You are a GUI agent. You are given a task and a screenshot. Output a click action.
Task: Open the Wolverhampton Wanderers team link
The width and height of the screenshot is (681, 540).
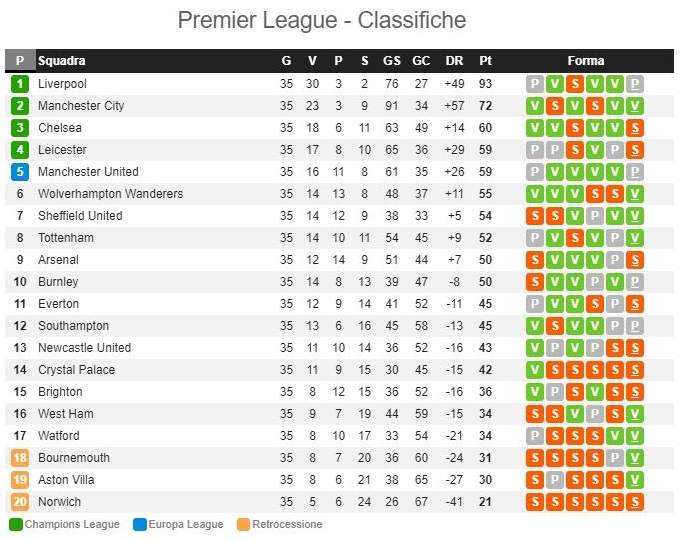pyautogui.click(x=110, y=194)
